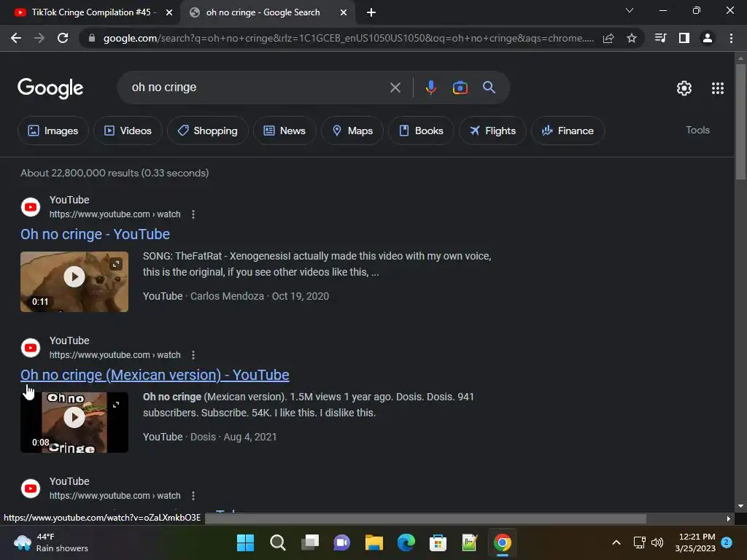The height and width of the screenshot is (560, 747).
Task: Click the address bar URL text
Action: [x=348, y=38]
